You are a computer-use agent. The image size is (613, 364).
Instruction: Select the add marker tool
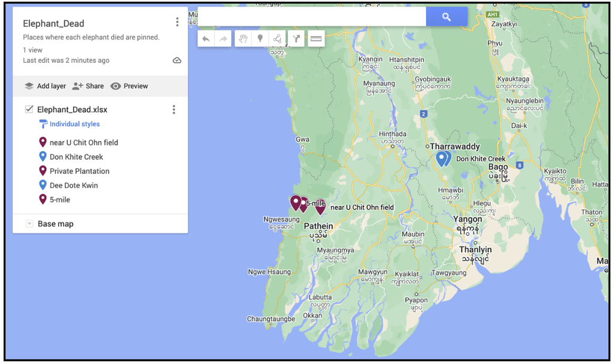click(260, 39)
